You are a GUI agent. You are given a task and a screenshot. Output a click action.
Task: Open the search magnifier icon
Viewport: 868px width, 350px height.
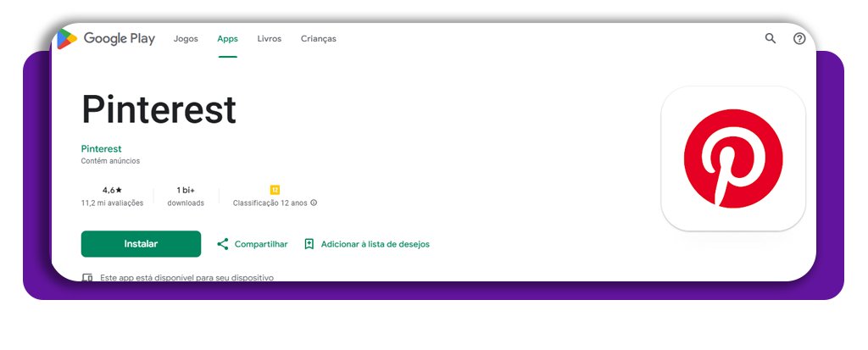click(771, 38)
